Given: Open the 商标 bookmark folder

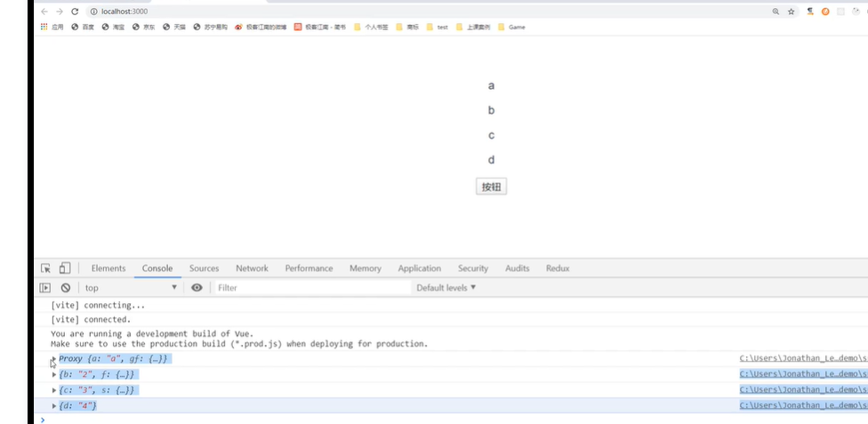Looking at the screenshot, I should (x=407, y=27).
